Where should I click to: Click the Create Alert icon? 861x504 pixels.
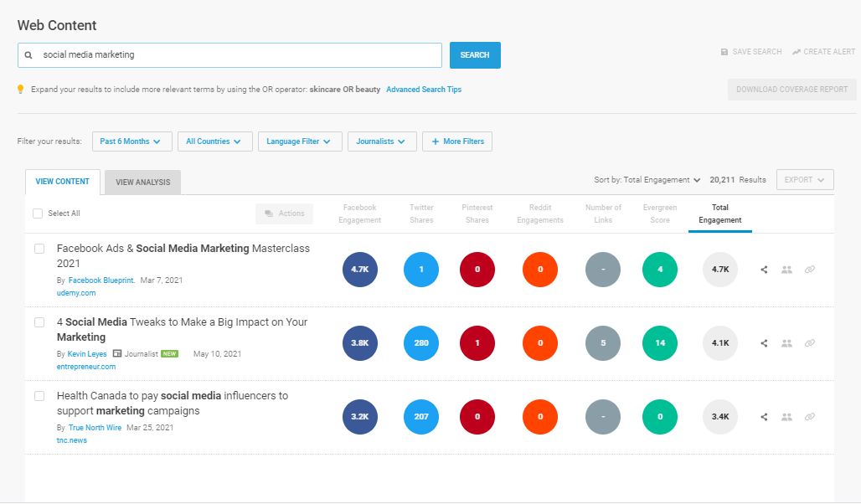tap(797, 52)
